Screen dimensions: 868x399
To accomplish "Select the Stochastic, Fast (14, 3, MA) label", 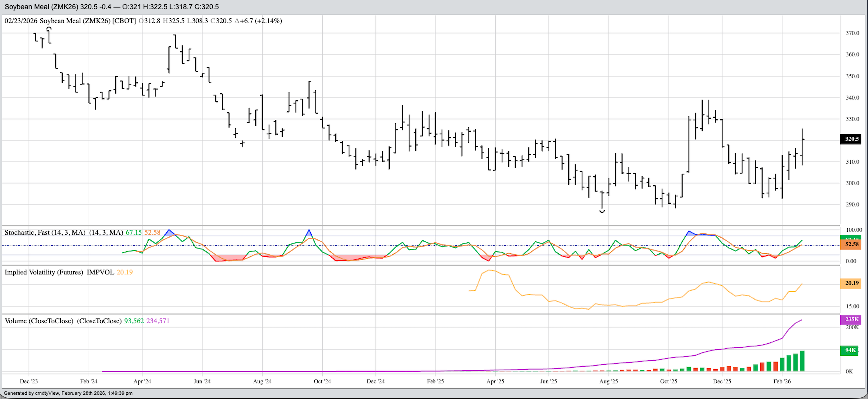I will pyautogui.click(x=45, y=233).
